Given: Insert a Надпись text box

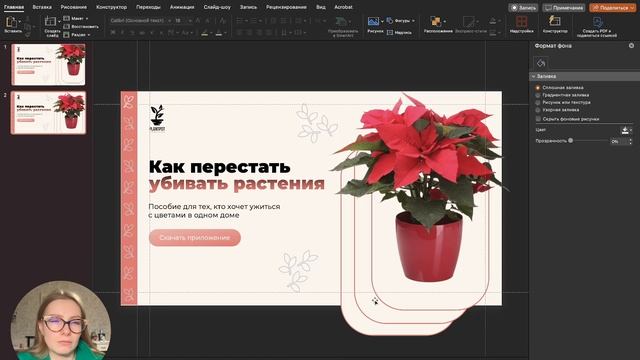Looking at the screenshot, I should [x=399, y=32].
